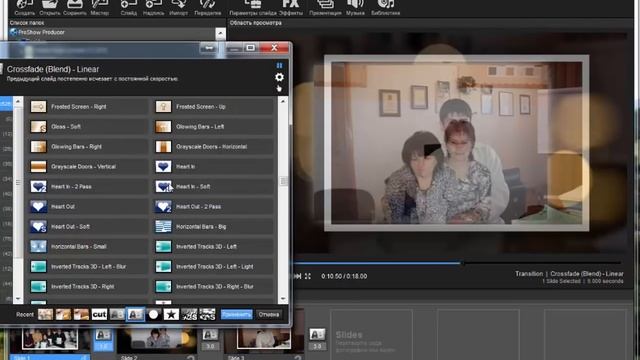Choose Horizontal Bars - Small transition
Screen dimensions: 640x360
88,247
